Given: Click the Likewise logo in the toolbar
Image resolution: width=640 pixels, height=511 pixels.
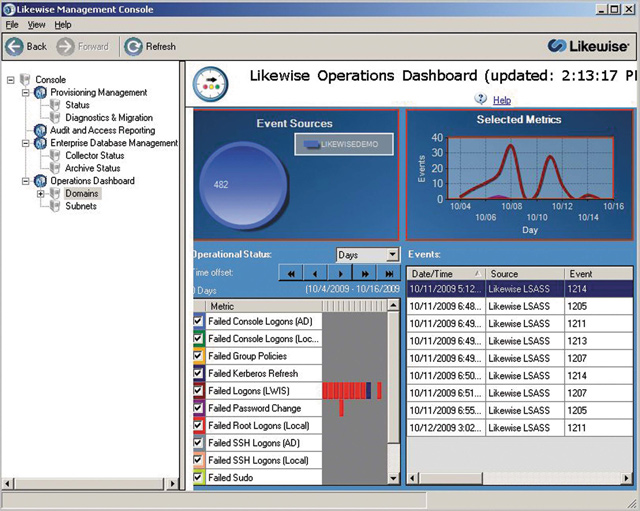Looking at the screenshot, I should coord(588,46).
